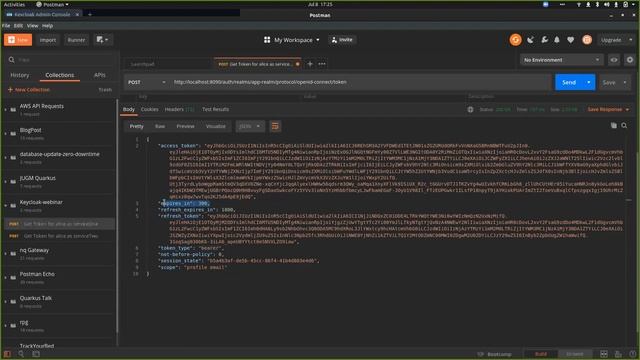This screenshot has height=360, width=640.
Task: Expand the Upgrade dropdown arrow
Action: 631,40
